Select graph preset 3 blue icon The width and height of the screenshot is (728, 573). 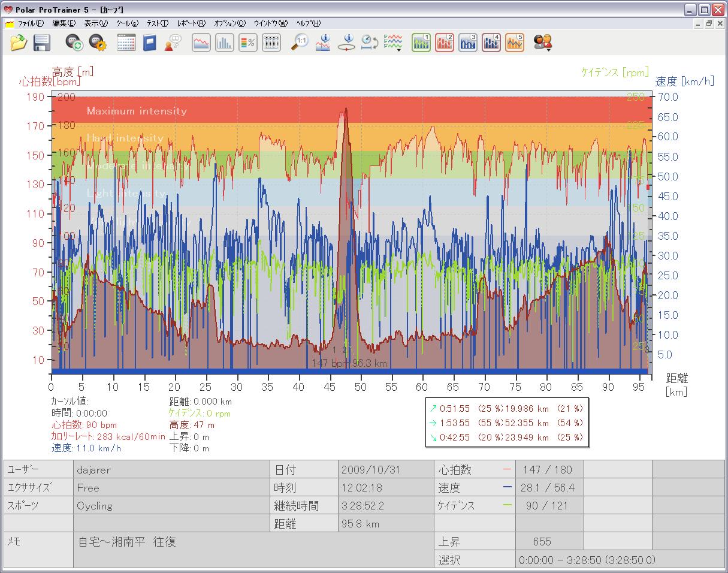(468, 43)
